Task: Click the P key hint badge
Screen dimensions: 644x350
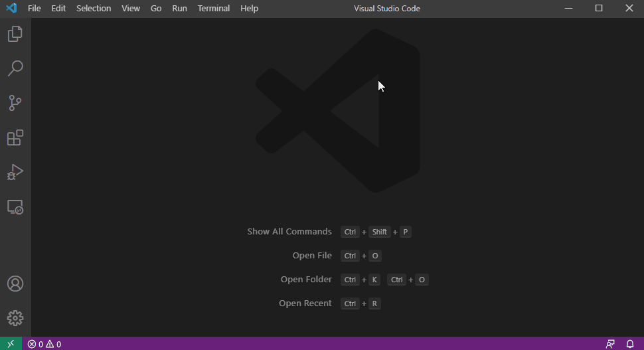Action: tap(406, 232)
